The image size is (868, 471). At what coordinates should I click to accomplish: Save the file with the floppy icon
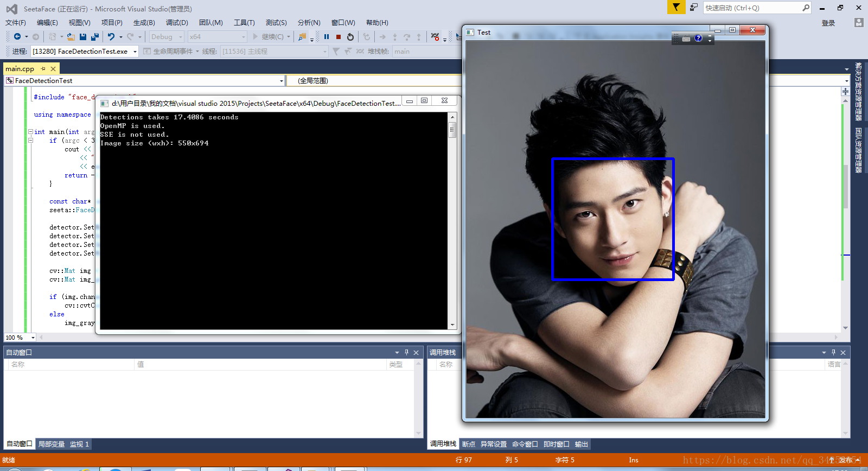click(83, 37)
